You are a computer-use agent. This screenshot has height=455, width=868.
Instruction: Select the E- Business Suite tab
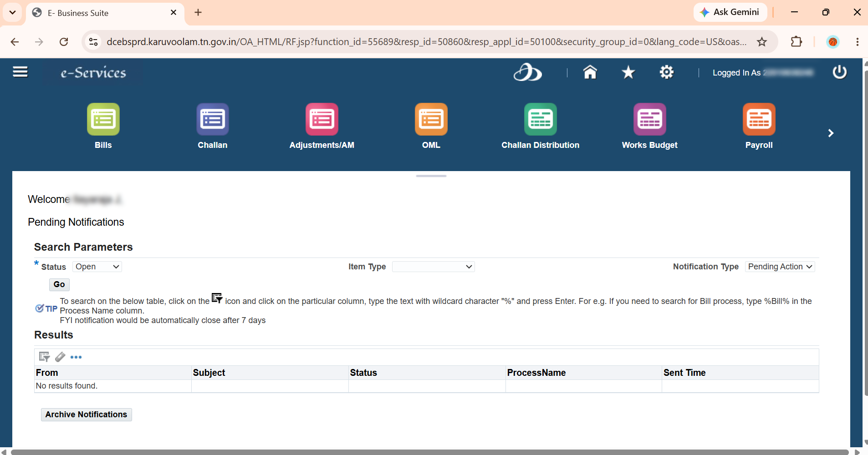105,13
